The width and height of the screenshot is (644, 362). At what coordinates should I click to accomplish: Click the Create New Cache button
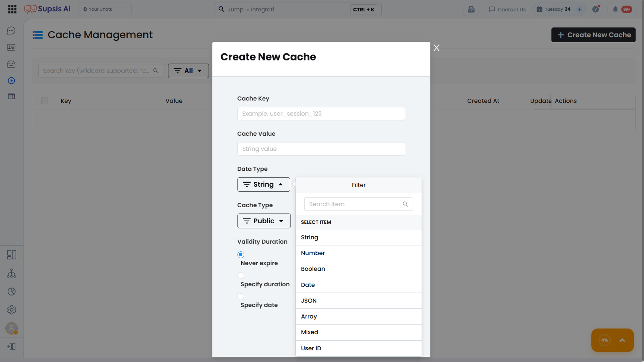point(593,35)
